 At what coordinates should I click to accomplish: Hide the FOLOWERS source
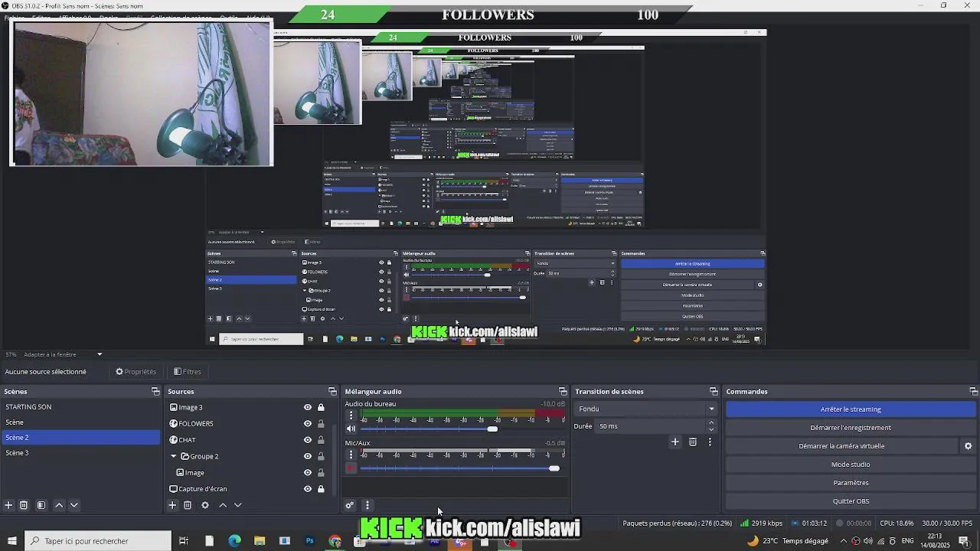point(308,424)
